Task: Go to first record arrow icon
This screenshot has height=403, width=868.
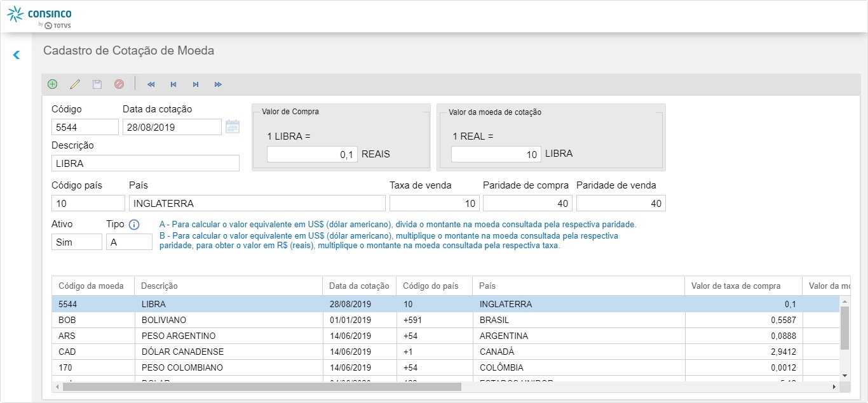Action: pyautogui.click(x=151, y=84)
